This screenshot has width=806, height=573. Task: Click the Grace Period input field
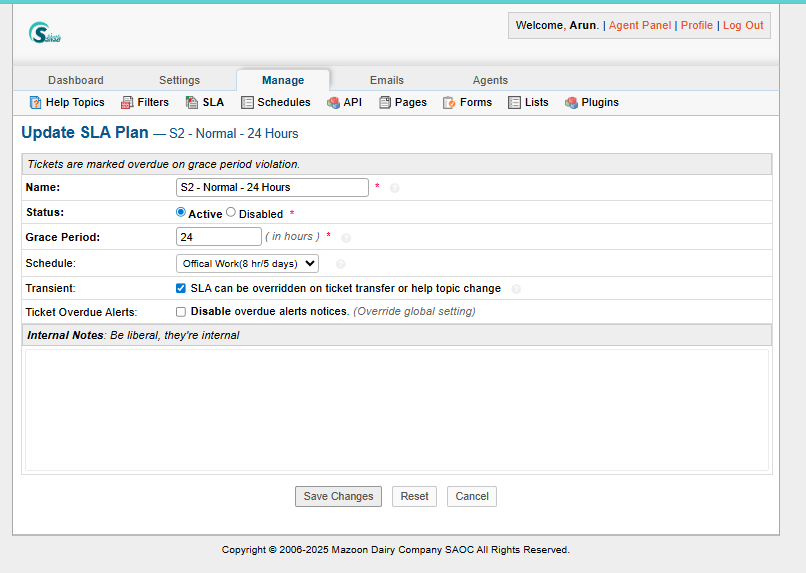[218, 237]
